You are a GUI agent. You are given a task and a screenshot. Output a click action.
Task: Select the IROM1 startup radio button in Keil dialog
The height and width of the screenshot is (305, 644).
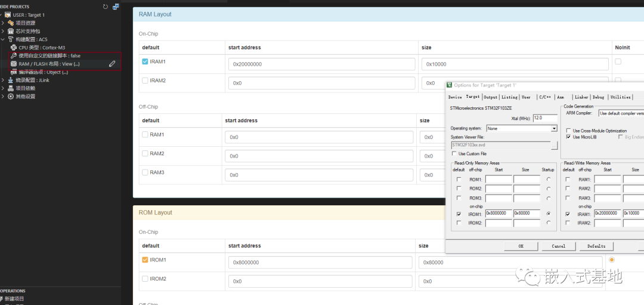pos(548,213)
